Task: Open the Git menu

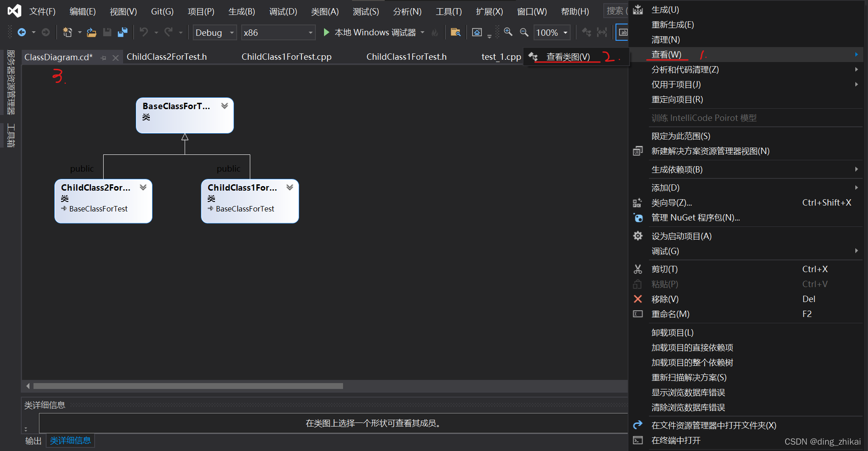Action: pos(162,11)
